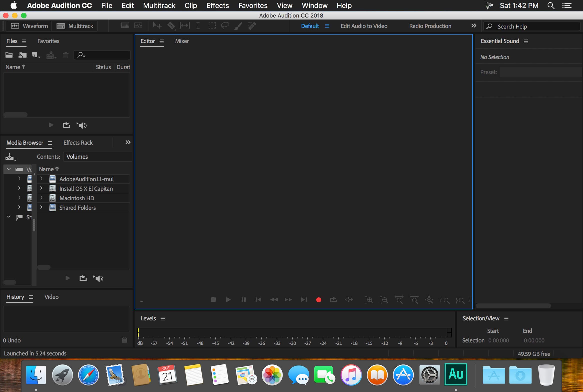Collapse the Volumes tree node
The height and width of the screenshot is (392, 583).
[x=9, y=169]
